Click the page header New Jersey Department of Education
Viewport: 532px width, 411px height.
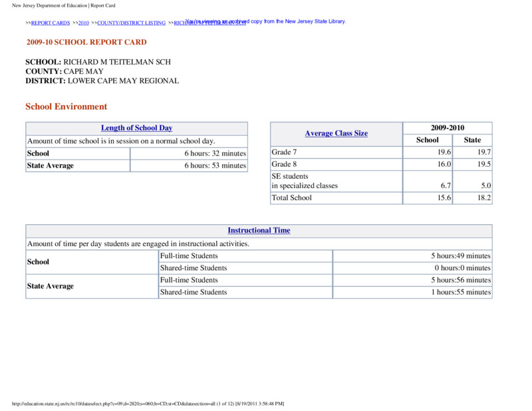pyautogui.click(x=64, y=5)
